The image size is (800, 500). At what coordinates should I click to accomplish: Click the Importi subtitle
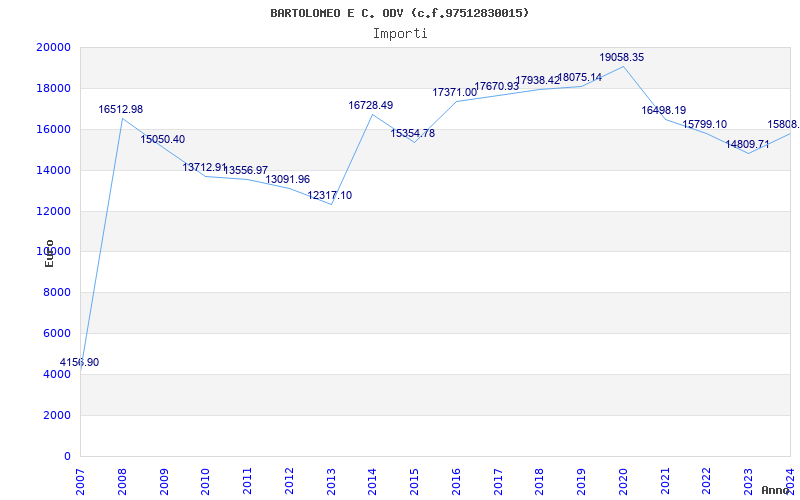pos(400,34)
